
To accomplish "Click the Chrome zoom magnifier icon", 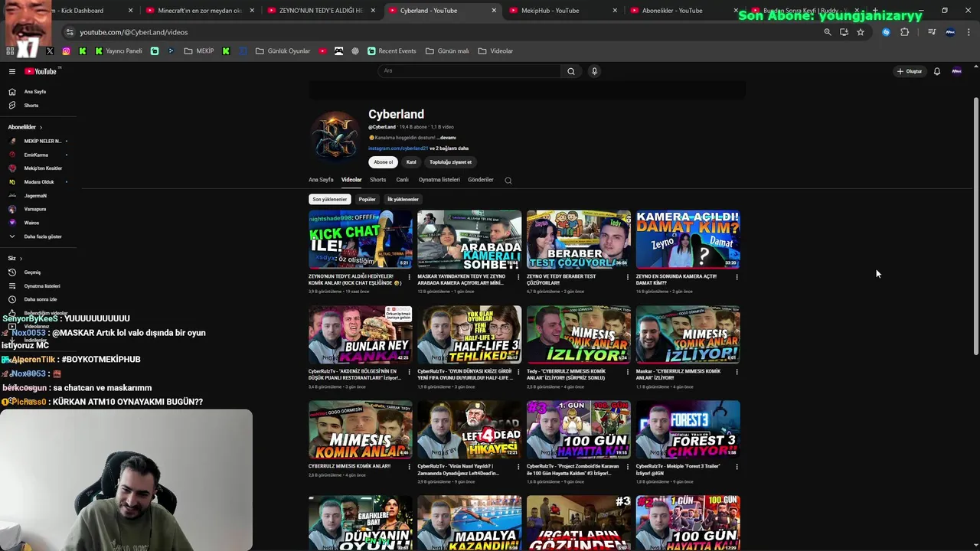I will click(x=827, y=32).
